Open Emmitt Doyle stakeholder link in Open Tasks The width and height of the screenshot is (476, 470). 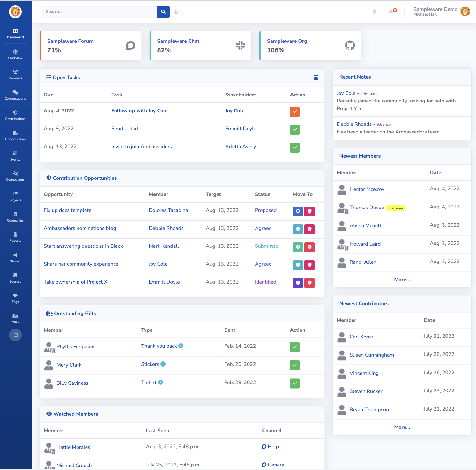[x=241, y=128]
